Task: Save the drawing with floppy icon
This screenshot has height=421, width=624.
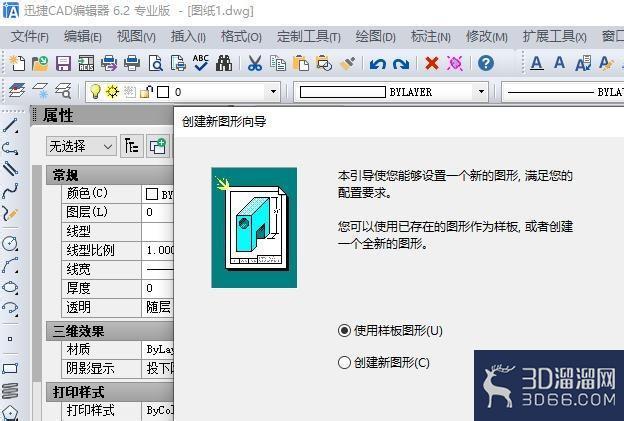Action: 63,63
